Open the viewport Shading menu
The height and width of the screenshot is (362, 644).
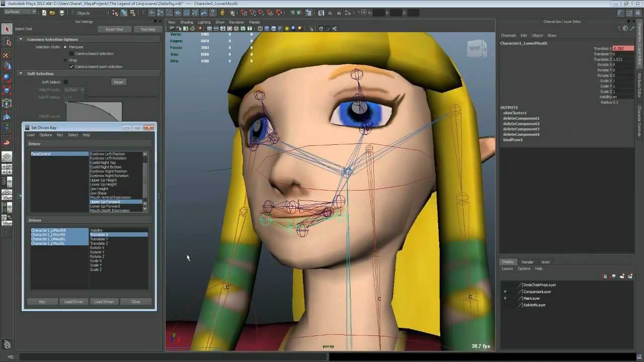coord(187,22)
